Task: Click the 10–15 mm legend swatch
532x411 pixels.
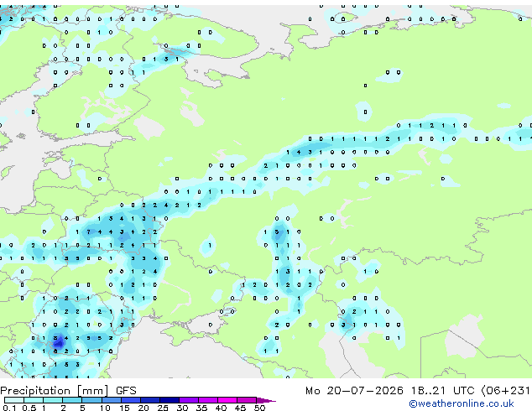Action: coord(111,400)
